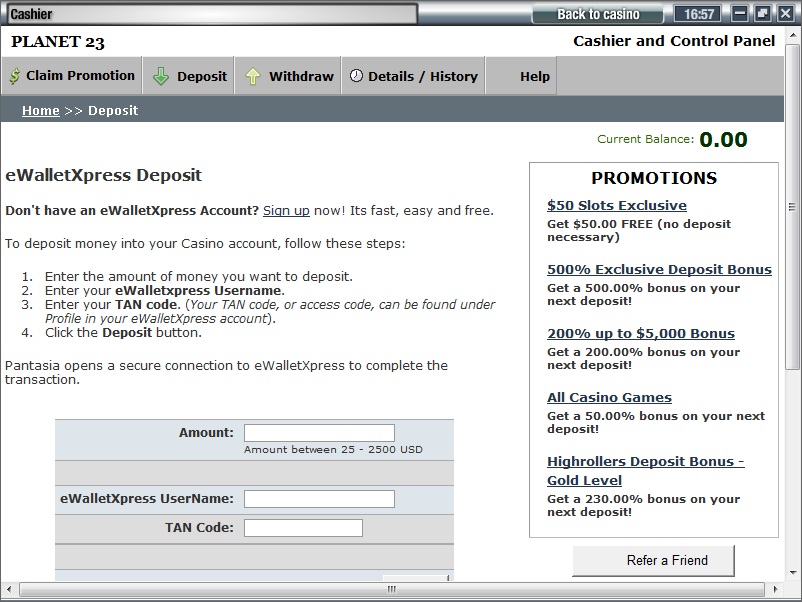Restore the Cashier window size
802x602 pixels.
tap(762, 14)
